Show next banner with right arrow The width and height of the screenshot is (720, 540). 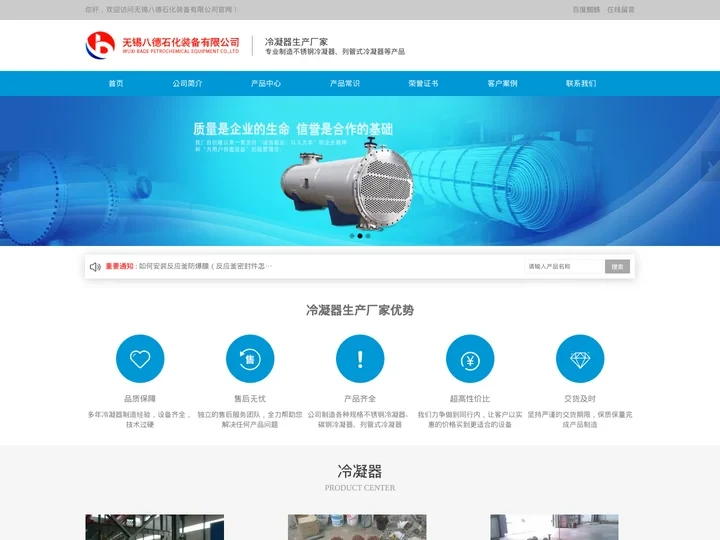(x=711, y=166)
